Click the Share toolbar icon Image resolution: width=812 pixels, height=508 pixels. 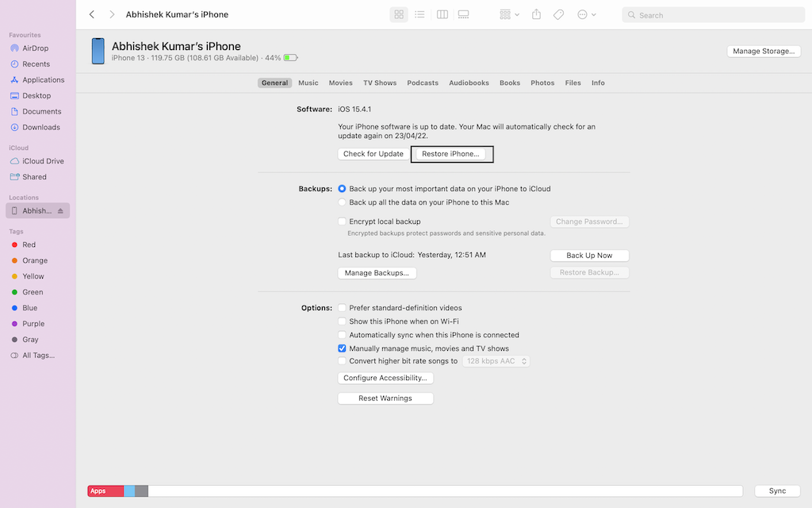tap(537, 14)
